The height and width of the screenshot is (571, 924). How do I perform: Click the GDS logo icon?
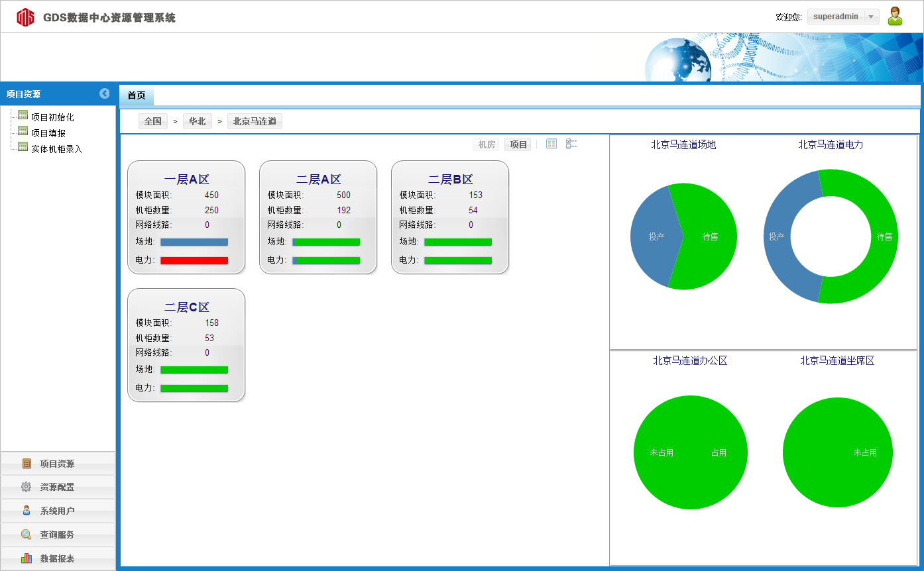point(25,17)
